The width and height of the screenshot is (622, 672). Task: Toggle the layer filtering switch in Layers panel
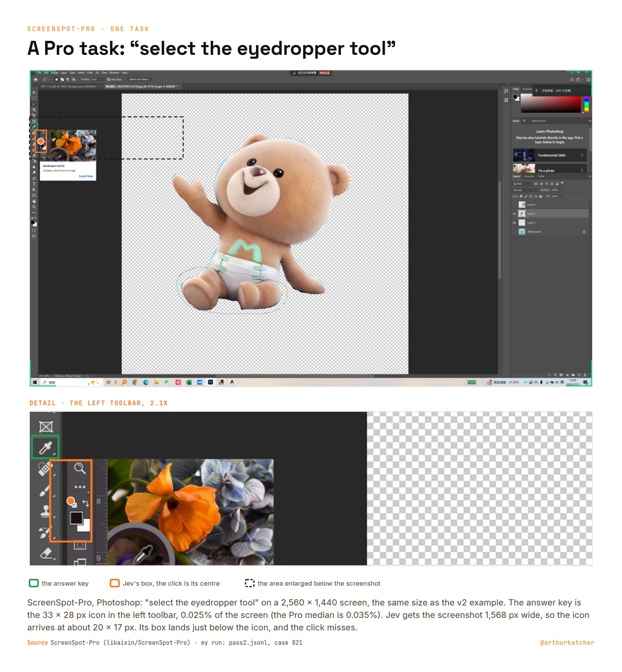click(562, 183)
